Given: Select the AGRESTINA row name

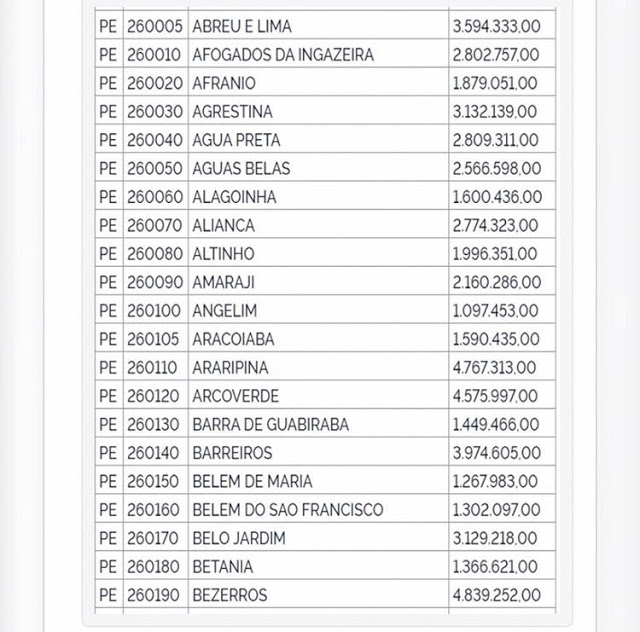Looking at the screenshot, I should point(232,111).
